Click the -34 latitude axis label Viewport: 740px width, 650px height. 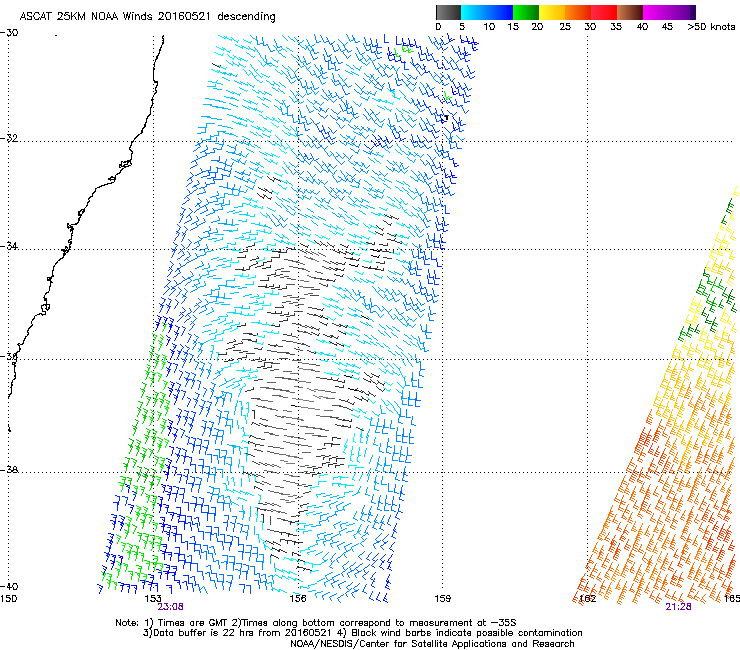pyautogui.click(x=9, y=246)
